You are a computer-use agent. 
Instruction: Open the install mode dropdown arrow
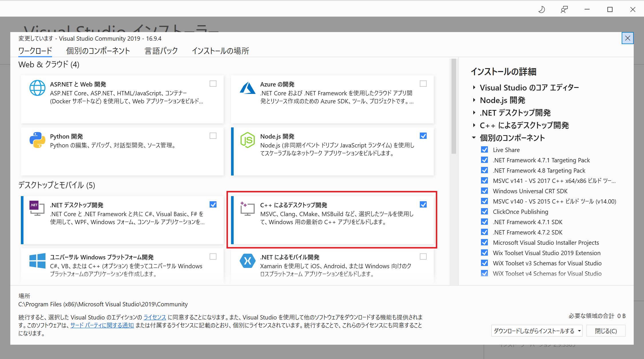click(579, 331)
